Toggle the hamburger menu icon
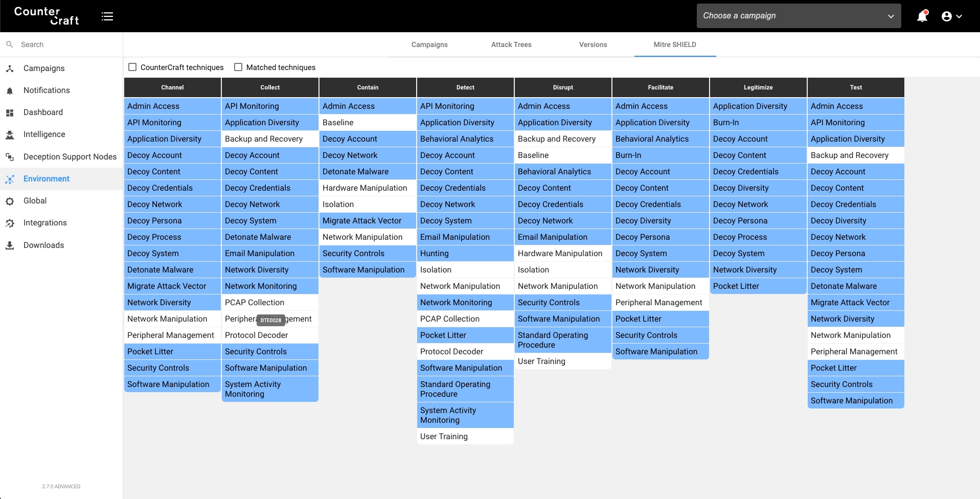 [107, 16]
